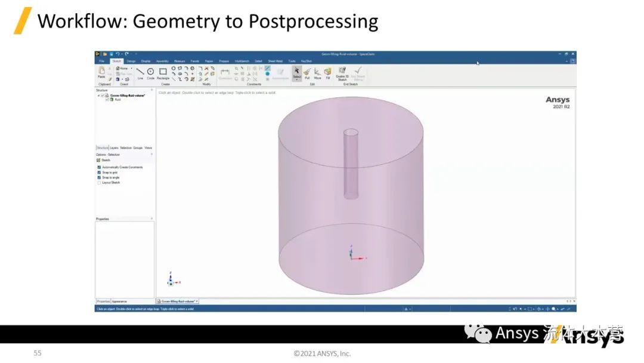Select the Rectangle sketch tool
Screen dimensions: 644x363
pos(163,73)
